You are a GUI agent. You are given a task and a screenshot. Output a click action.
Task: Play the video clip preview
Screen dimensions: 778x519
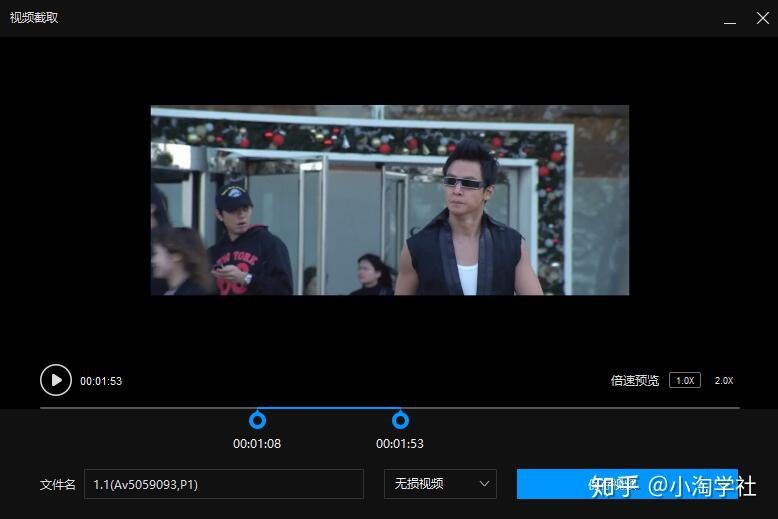point(56,380)
